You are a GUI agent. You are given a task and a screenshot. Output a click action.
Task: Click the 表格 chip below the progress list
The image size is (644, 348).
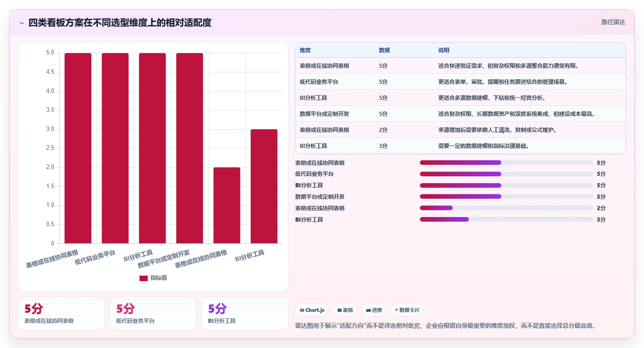[x=345, y=310]
